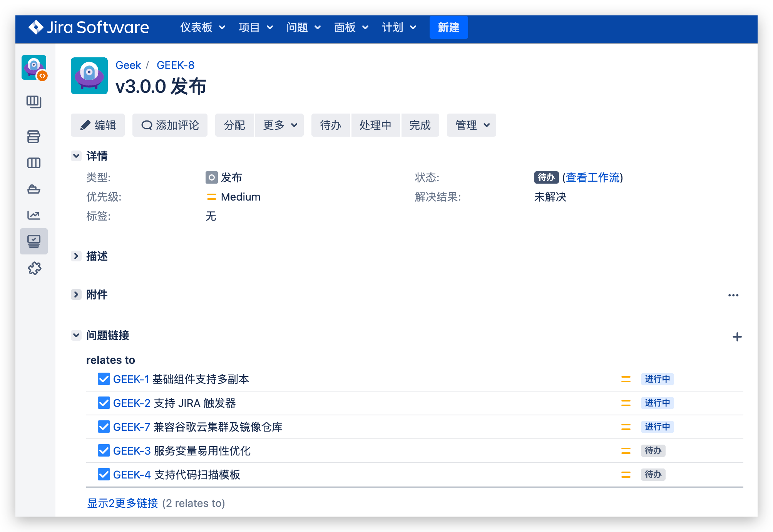Open the issues monitor icon in sidebar
The width and height of the screenshot is (773, 532).
pyautogui.click(x=34, y=241)
